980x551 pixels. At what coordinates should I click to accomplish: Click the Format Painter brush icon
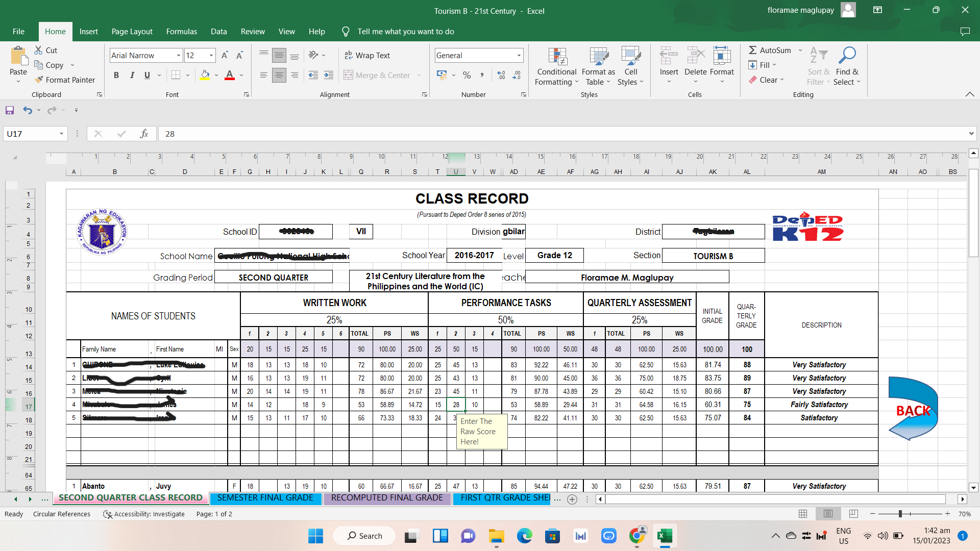(x=39, y=80)
